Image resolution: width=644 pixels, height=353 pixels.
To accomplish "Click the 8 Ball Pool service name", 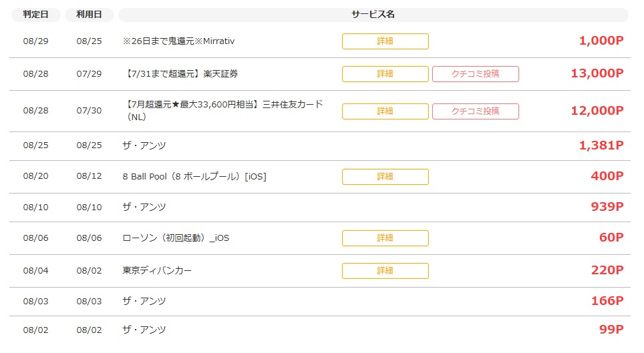I will tap(194, 176).
